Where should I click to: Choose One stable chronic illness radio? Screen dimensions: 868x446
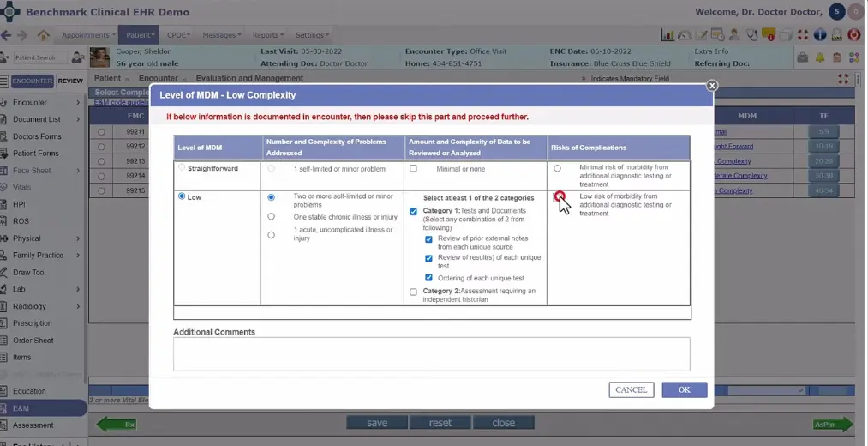[x=272, y=217]
